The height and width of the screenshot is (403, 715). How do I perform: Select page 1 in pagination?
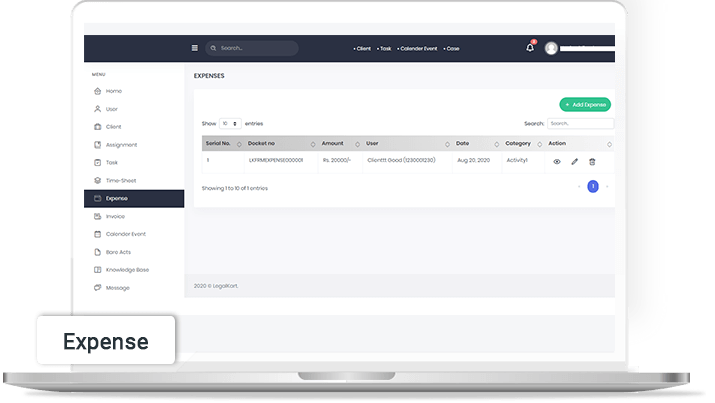point(593,186)
